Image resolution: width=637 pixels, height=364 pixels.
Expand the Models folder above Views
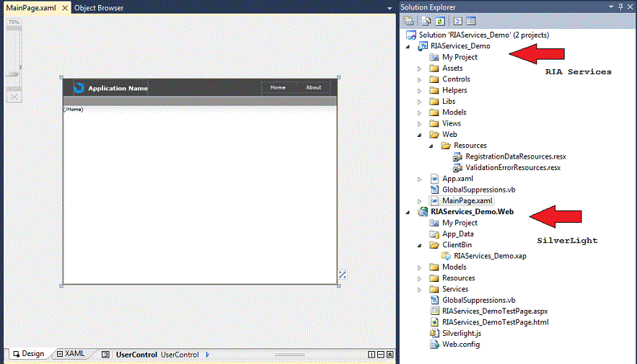tap(419, 113)
